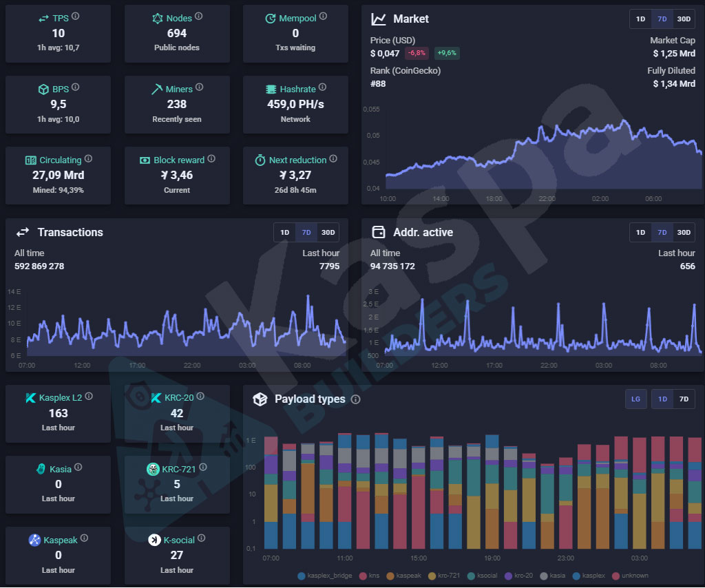Screen dimensions: 705x588
Task: Click the Miners pickaxe icon
Action: (157, 90)
